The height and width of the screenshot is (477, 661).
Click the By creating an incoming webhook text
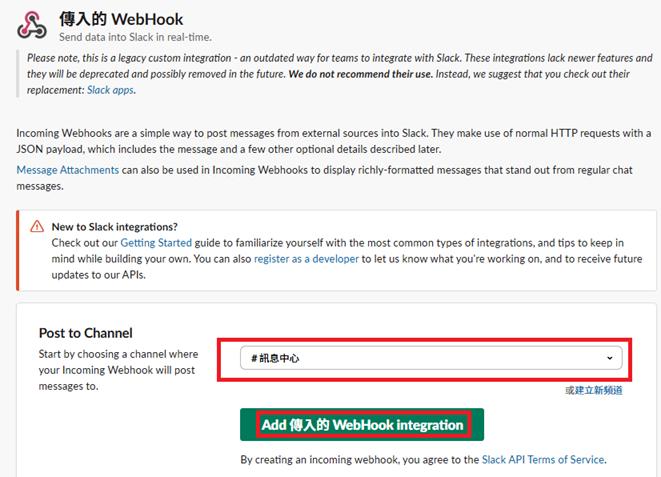pyautogui.click(x=360, y=460)
